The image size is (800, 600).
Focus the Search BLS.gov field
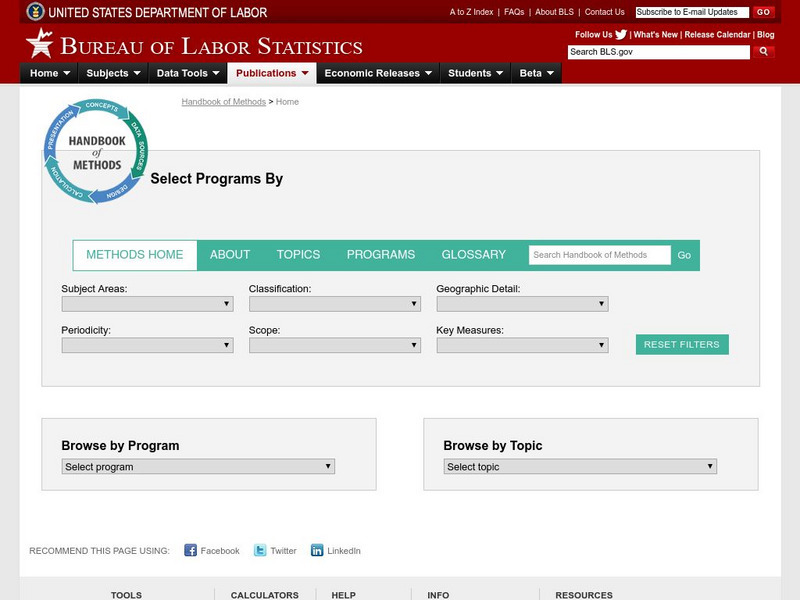coord(659,52)
